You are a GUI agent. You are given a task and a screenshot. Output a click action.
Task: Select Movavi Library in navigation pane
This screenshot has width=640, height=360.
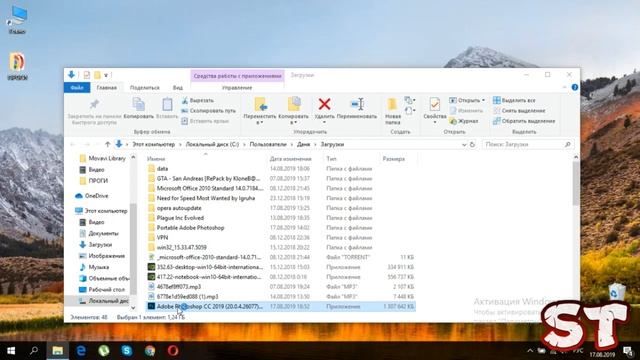tap(103, 158)
